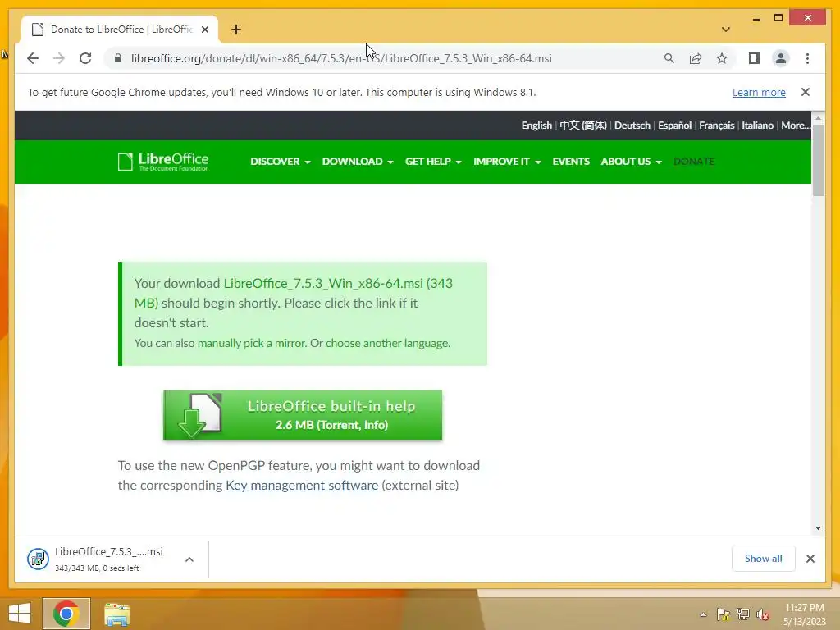
Task: Close the downloads bar
Action: click(810, 559)
